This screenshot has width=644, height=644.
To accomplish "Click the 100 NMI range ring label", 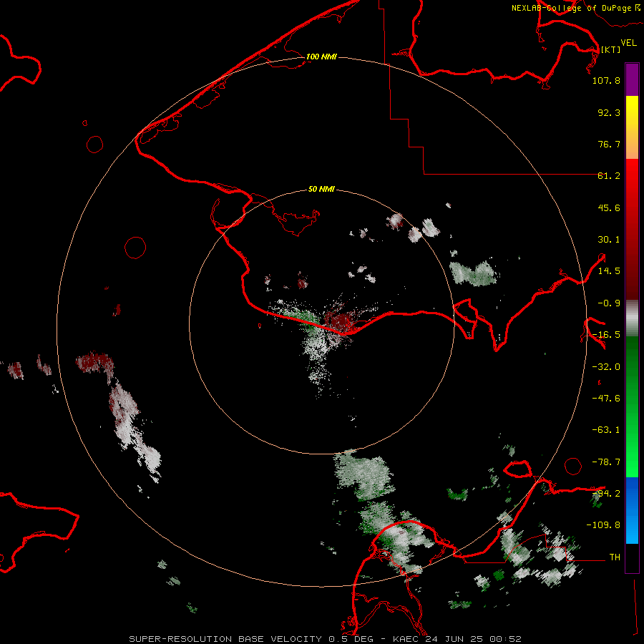I will click(321, 57).
